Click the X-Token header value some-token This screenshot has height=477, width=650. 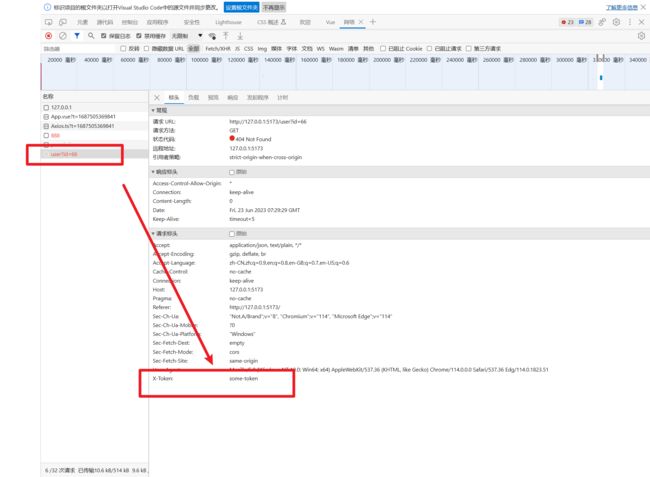(x=244, y=378)
